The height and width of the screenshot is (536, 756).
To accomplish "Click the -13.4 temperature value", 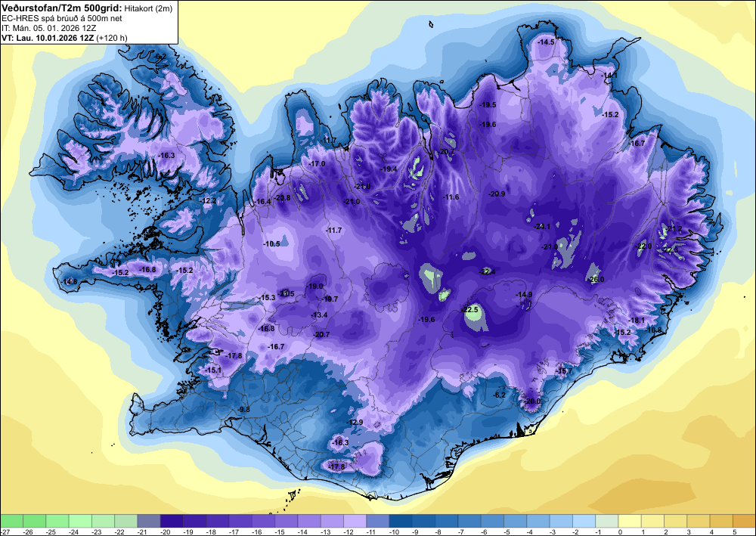I will (319, 314).
